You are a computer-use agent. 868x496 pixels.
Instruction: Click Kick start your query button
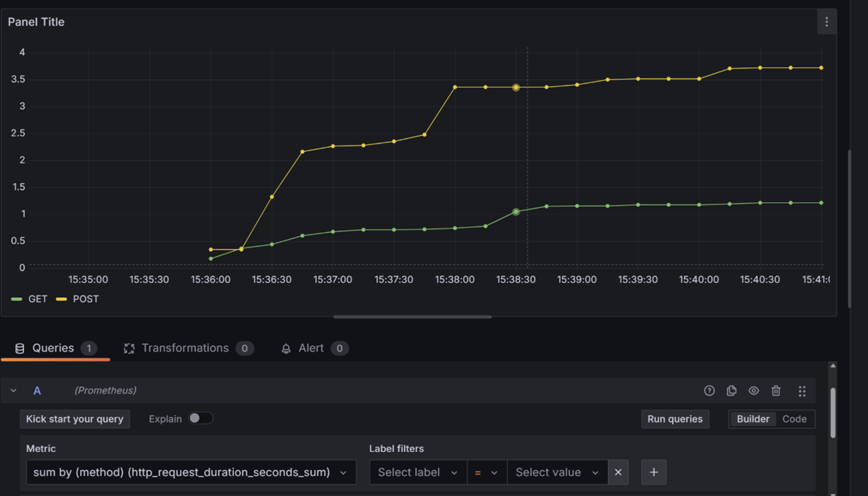point(75,419)
